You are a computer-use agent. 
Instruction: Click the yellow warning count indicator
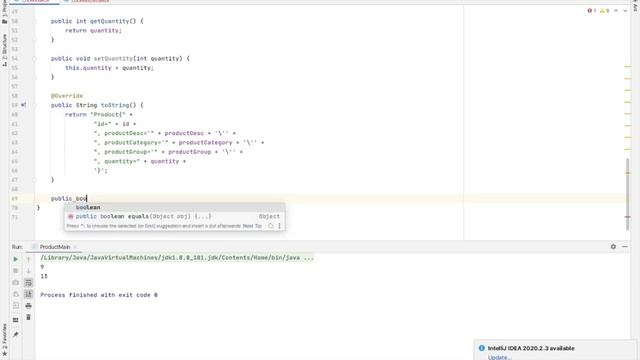pos(604,11)
